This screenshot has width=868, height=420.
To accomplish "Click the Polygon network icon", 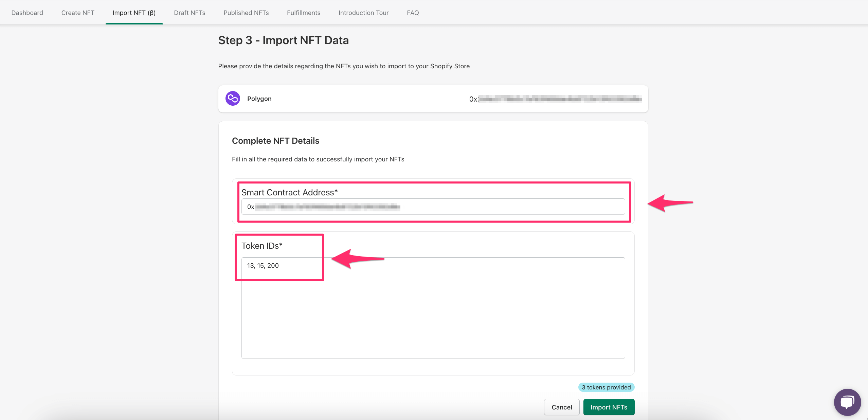I will pyautogui.click(x=233, y=98).
